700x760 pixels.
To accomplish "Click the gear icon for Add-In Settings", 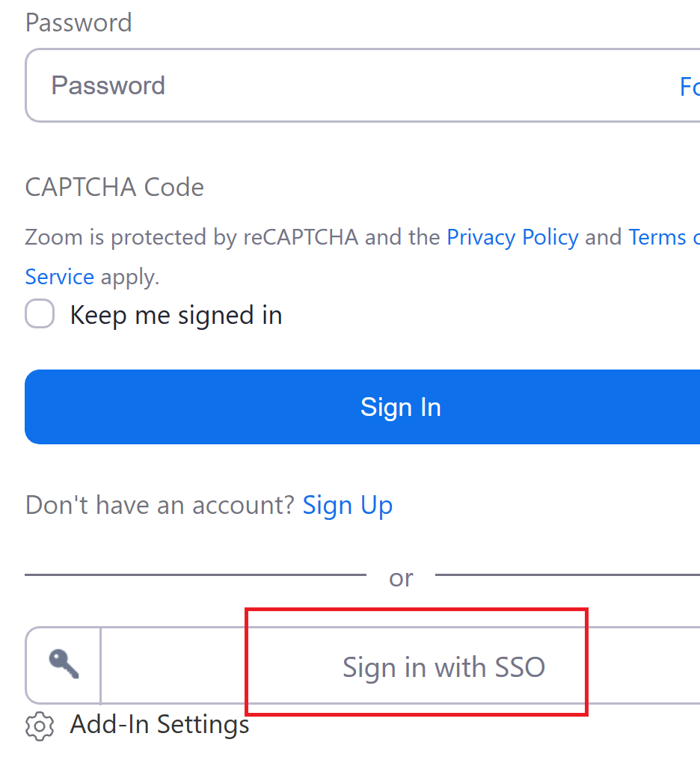I will pyautogui.click(x=39, y=726).
